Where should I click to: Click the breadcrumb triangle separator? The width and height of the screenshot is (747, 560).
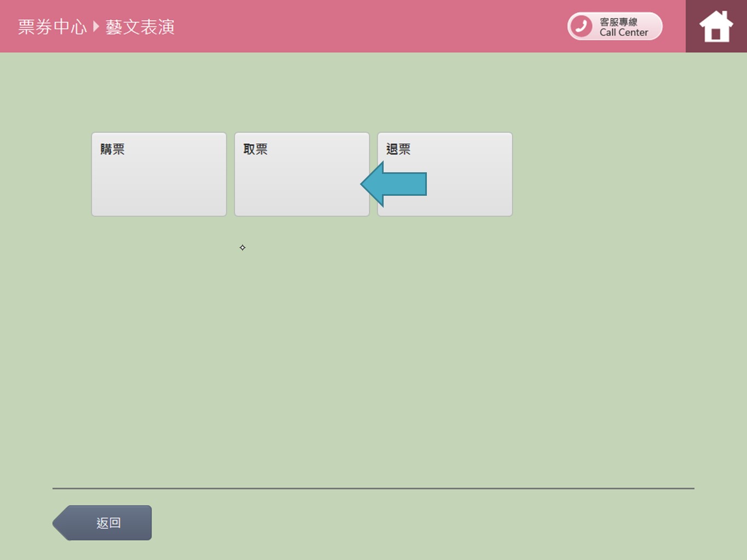96,26
